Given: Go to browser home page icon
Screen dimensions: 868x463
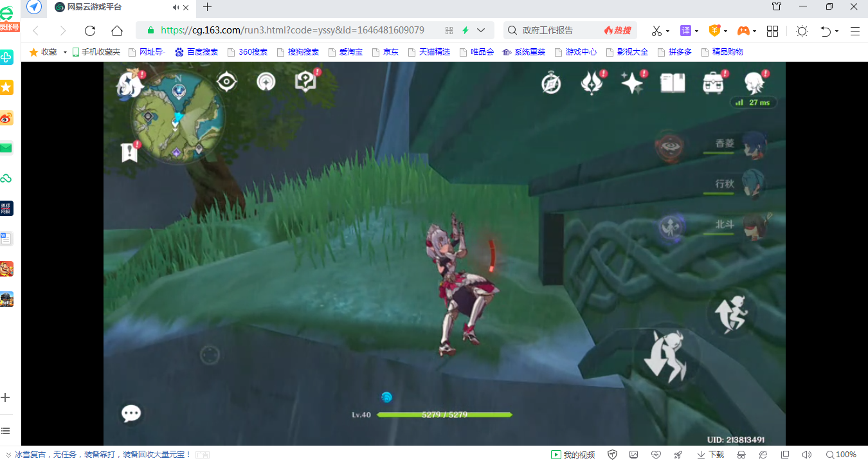Looking at the screenshot, I should pos(117,31).
